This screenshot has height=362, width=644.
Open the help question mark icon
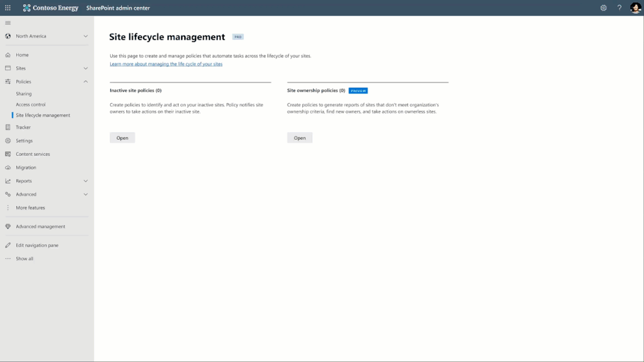(620, 8)
